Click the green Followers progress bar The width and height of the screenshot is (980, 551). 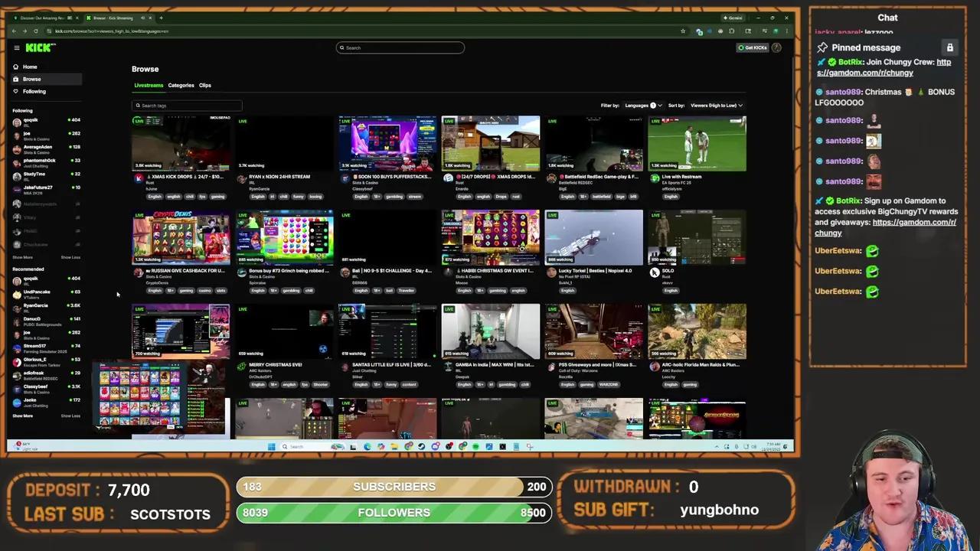click(394, 512)
